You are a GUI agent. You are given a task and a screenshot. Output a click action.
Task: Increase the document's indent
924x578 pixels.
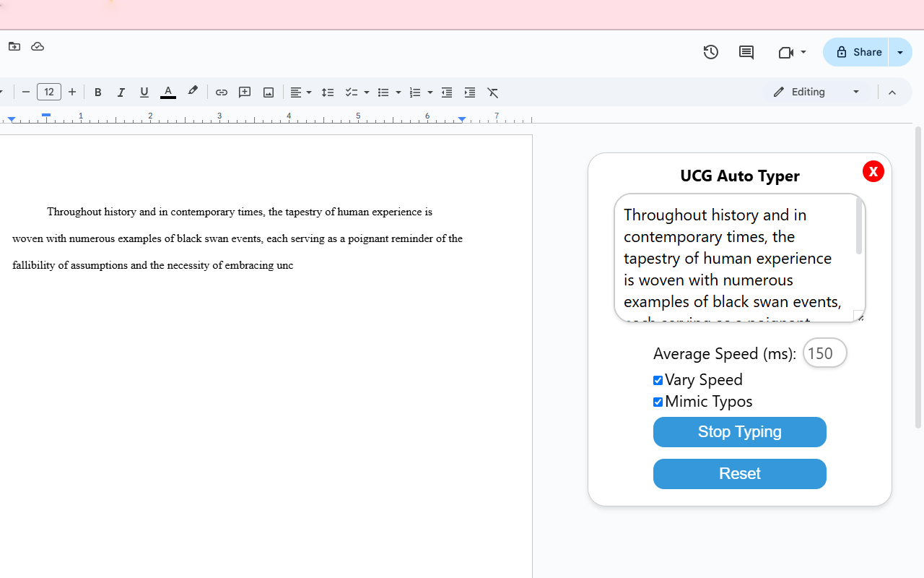coord(470,92)
